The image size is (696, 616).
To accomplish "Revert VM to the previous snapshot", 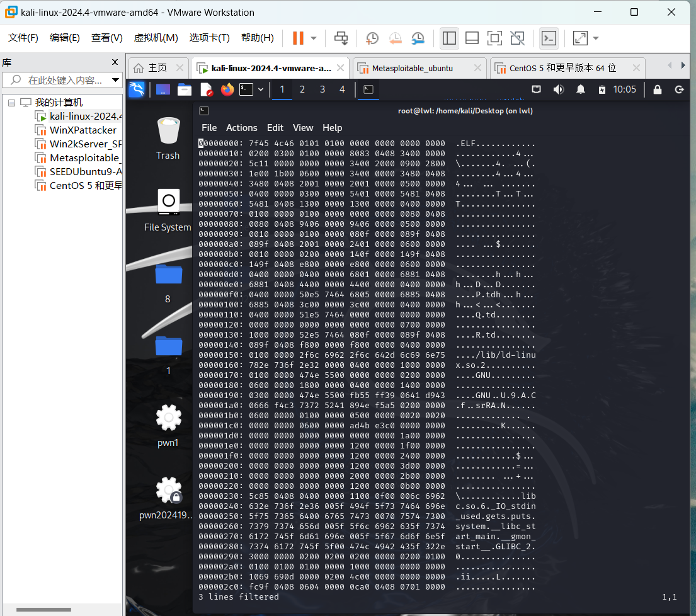I will pos(395,38).
